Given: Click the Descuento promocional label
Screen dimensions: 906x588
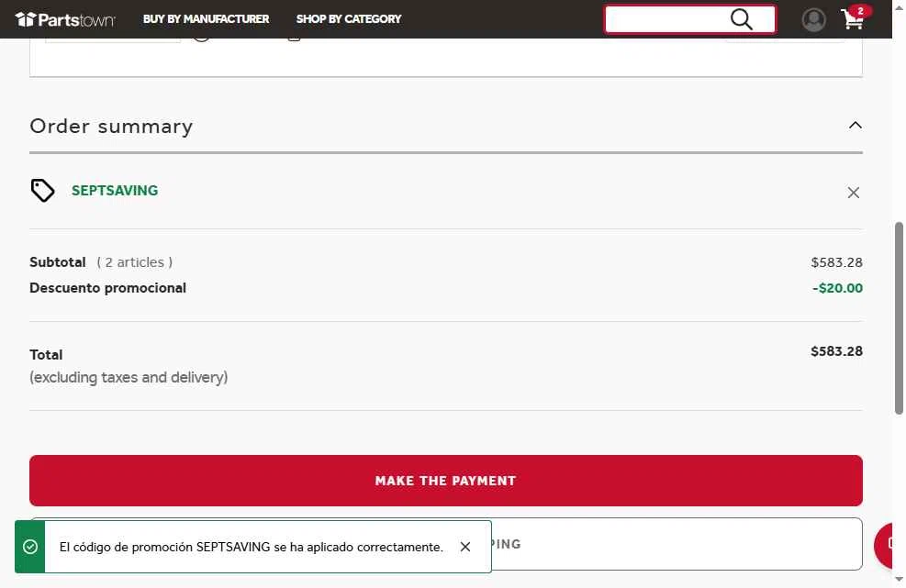Looking at the screenshot, I should coord(107,288).
